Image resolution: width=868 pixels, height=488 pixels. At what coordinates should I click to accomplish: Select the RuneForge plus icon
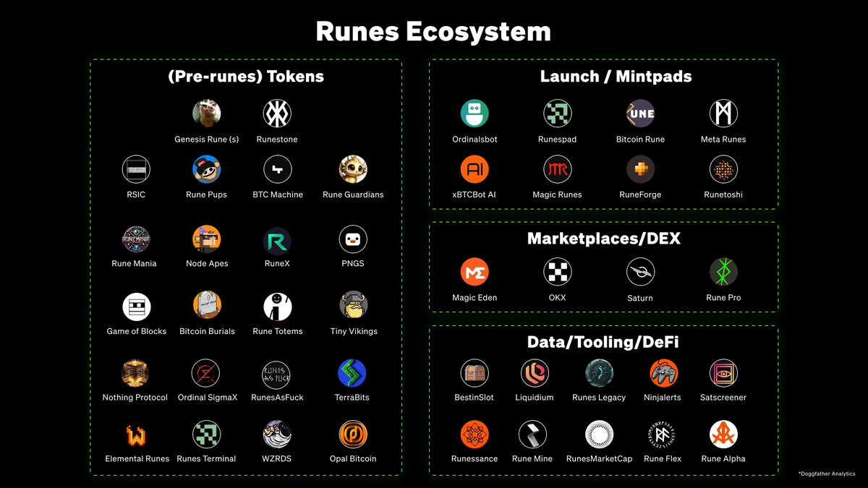(640, 169)
